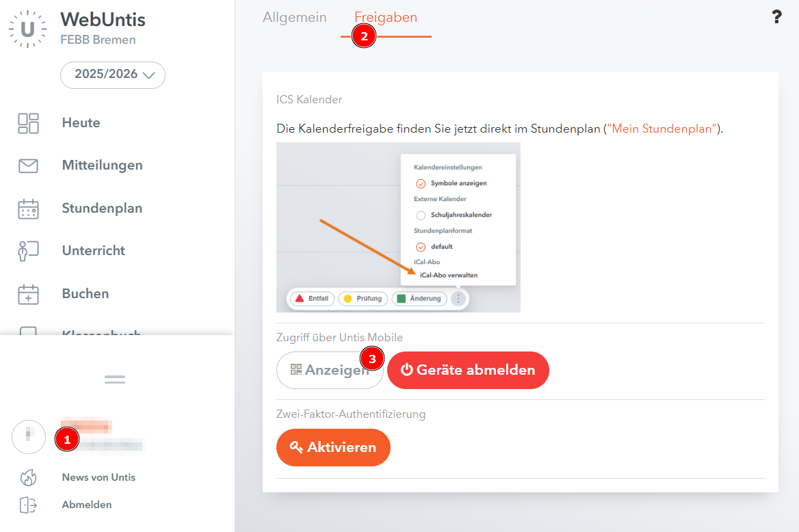
Task: Click the iCal-Abo instruction screenshot thumbnail
Action: point(398,227)
